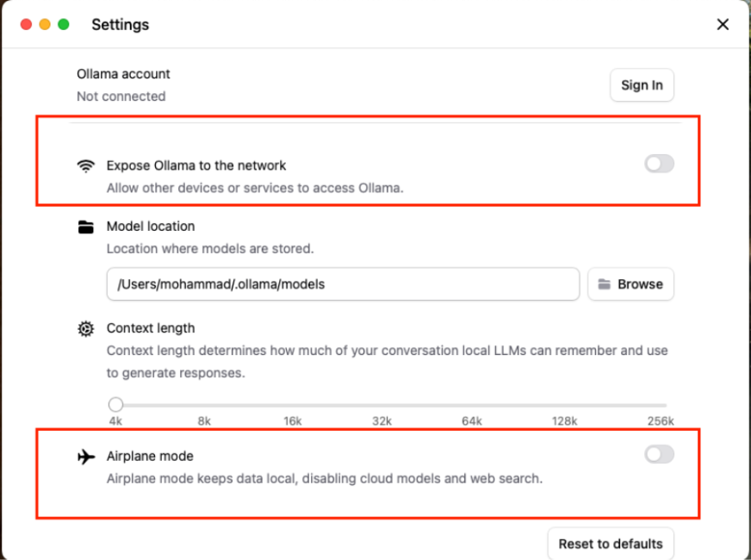Choose 32k on the context length slider
Screen dimensions: 751x560
tap(382, 404)
